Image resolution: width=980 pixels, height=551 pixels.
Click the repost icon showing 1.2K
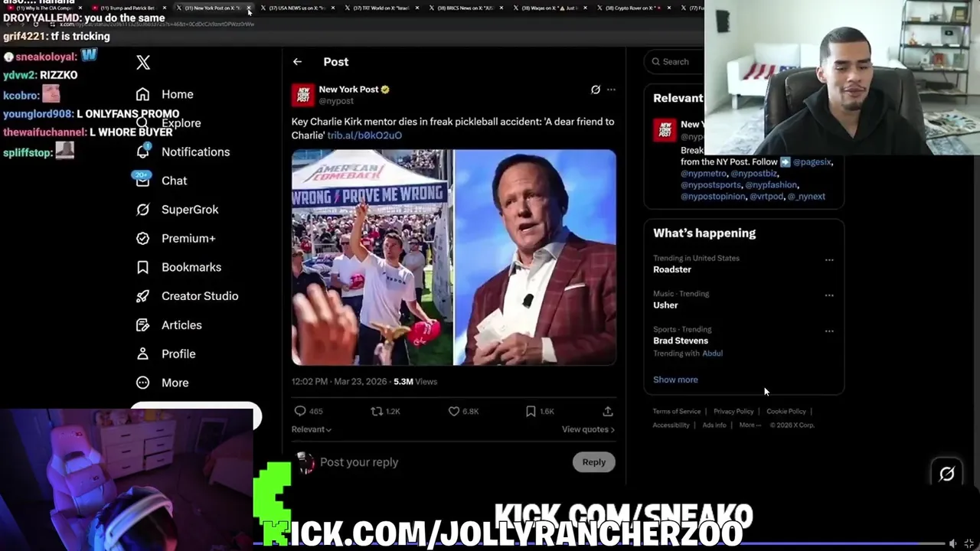[376, 411]
